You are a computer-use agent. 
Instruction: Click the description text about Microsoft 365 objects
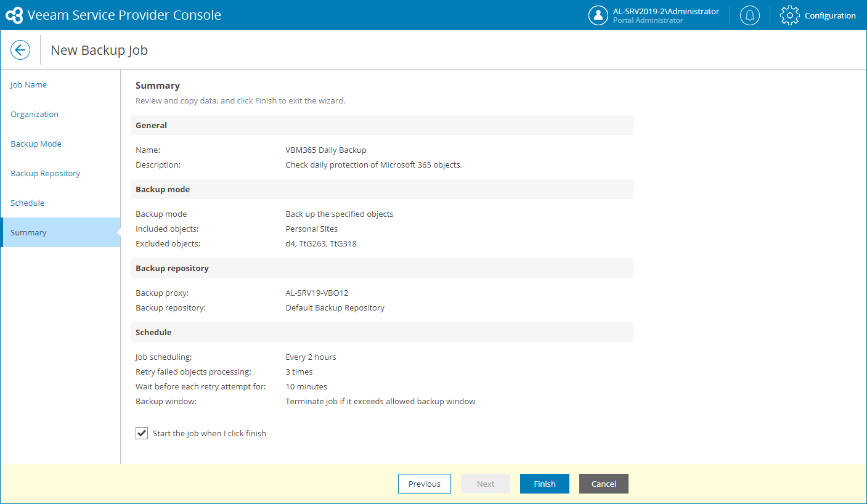[x=374, y=165]
